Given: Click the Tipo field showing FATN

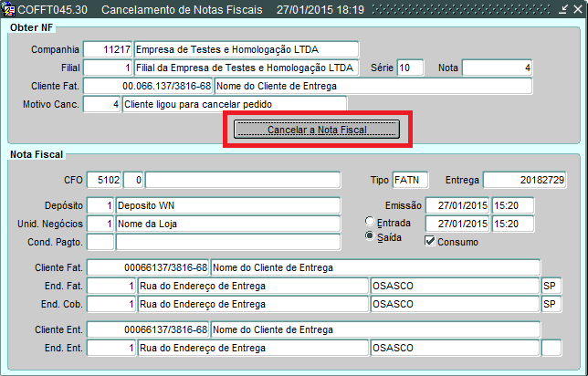Looking at the screenshot, I should coord(410,179).
